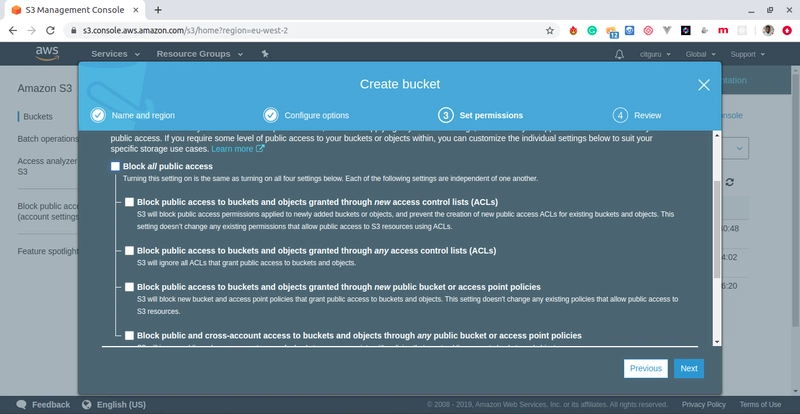Click English (US) language selector
The image size is (800, 414).
121,404
